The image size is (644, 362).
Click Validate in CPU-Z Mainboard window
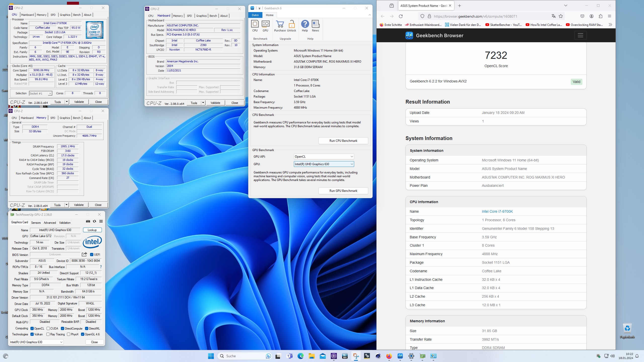[x=215, y=103]
